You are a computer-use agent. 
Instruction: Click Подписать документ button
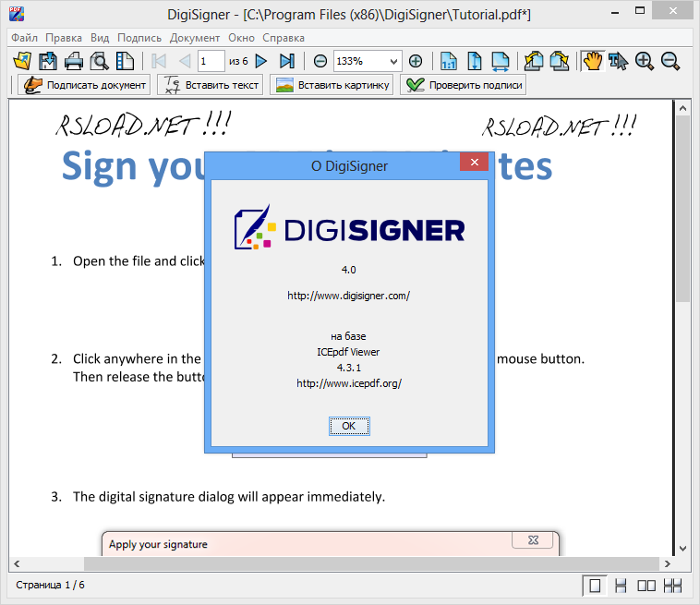pos(84,85)
